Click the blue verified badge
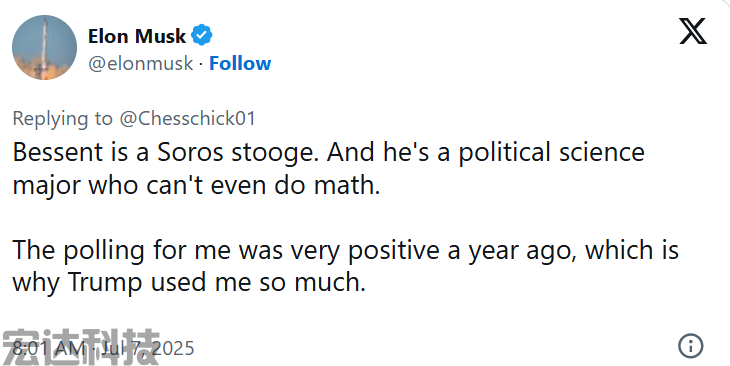Screen dimensions: 730x366 click(x=202, y=35)
